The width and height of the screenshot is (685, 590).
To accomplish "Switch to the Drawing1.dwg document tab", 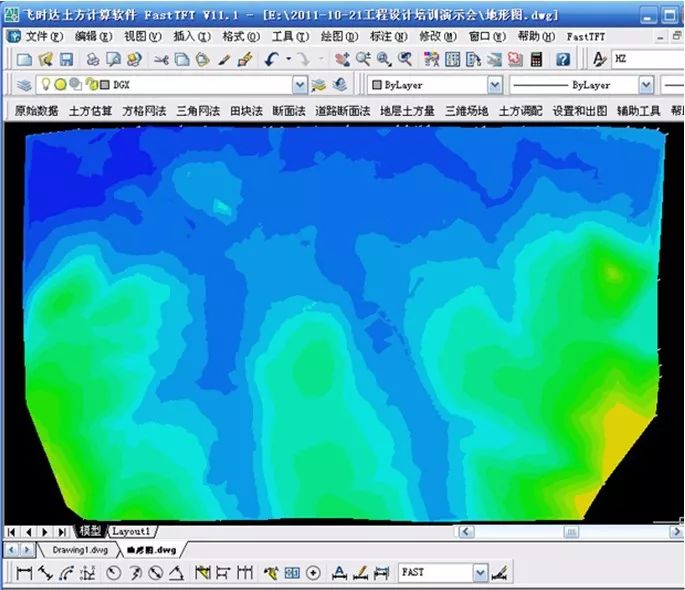I will pyautogui.click(x=80, y=550).
